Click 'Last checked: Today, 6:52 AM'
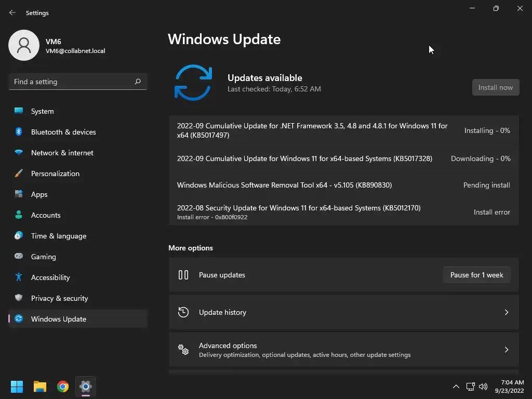The height and width of the screenshot is (399, 532). [x=274, y=89]
